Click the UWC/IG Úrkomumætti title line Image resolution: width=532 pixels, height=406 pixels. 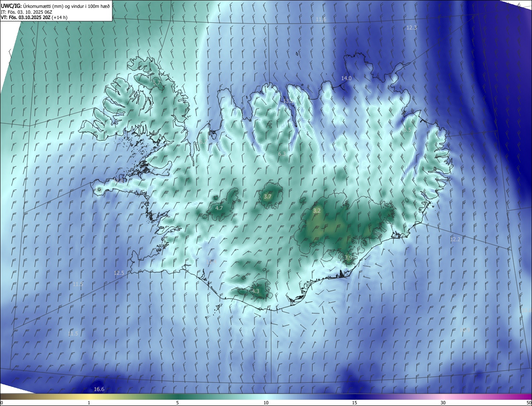(x=55, y=6)
